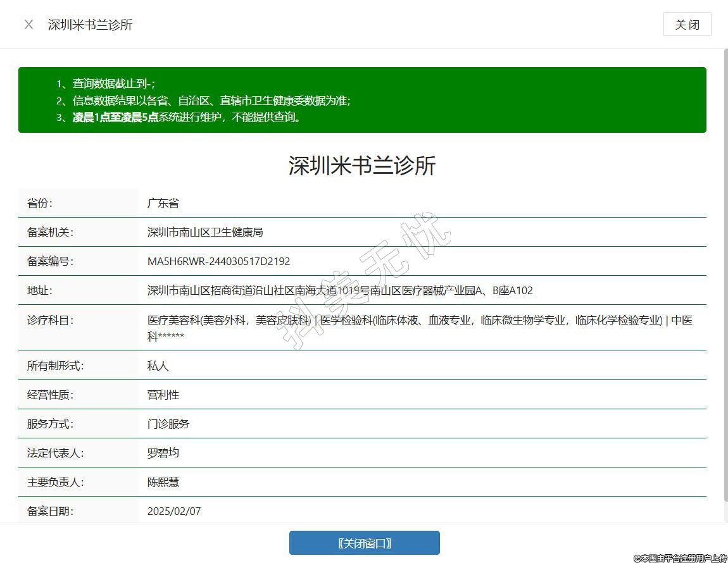
Task: Click the 私人 ownership value
Action: [x=158, y=366]
